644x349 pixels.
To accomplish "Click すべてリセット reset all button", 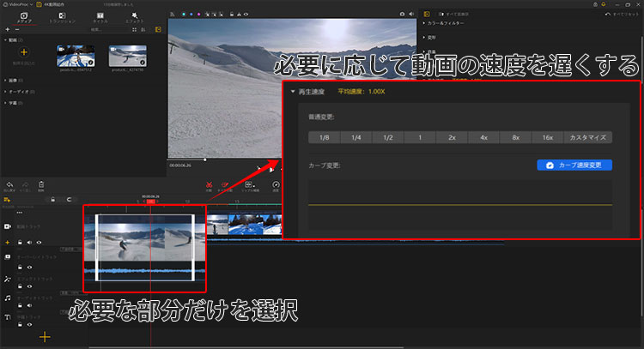I will pos(622,15).
